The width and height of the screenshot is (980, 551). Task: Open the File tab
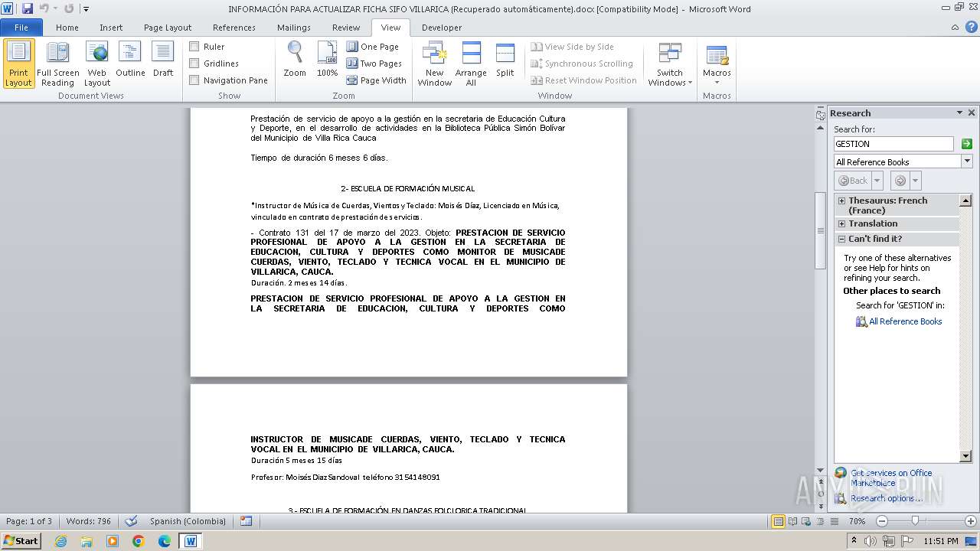pos(21,28)
